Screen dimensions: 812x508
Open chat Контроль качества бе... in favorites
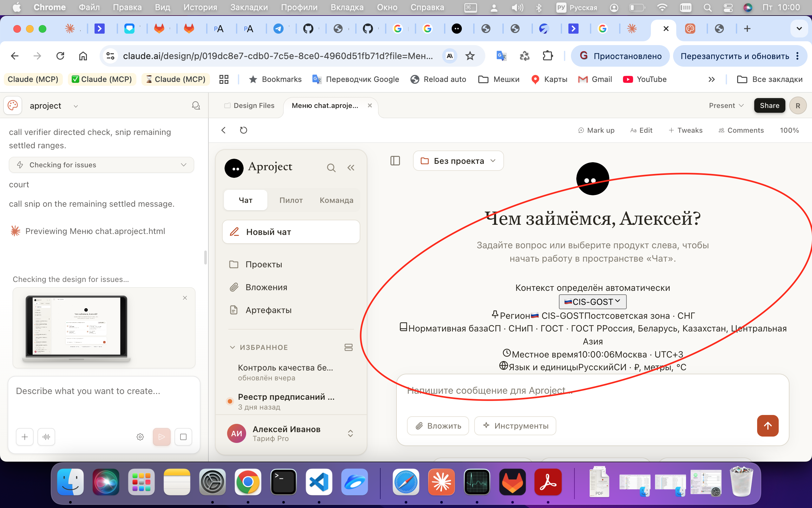[x=291, y=372]
